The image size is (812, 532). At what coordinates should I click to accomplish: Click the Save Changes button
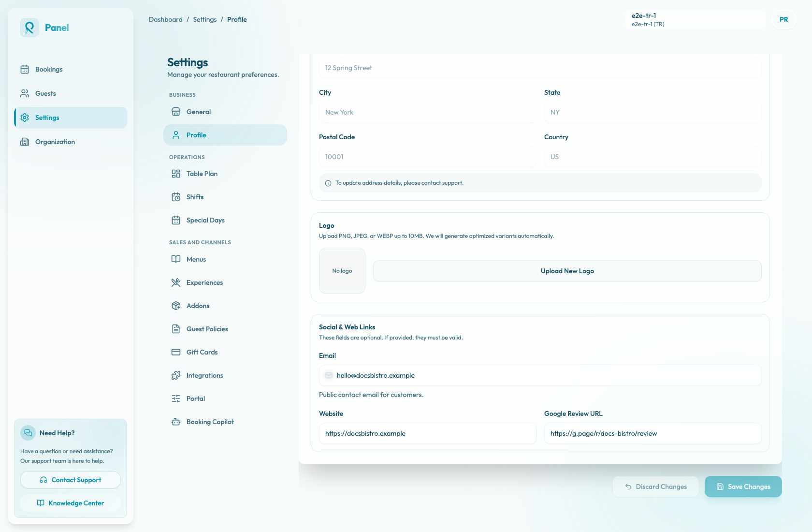743,487
